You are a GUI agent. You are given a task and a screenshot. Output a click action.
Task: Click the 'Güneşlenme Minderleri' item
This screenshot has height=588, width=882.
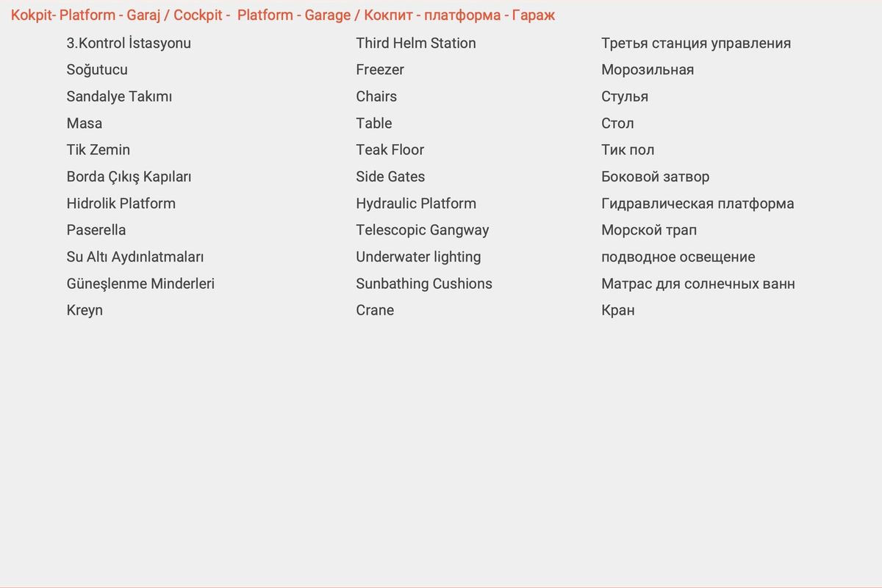[x=140, y=284]
